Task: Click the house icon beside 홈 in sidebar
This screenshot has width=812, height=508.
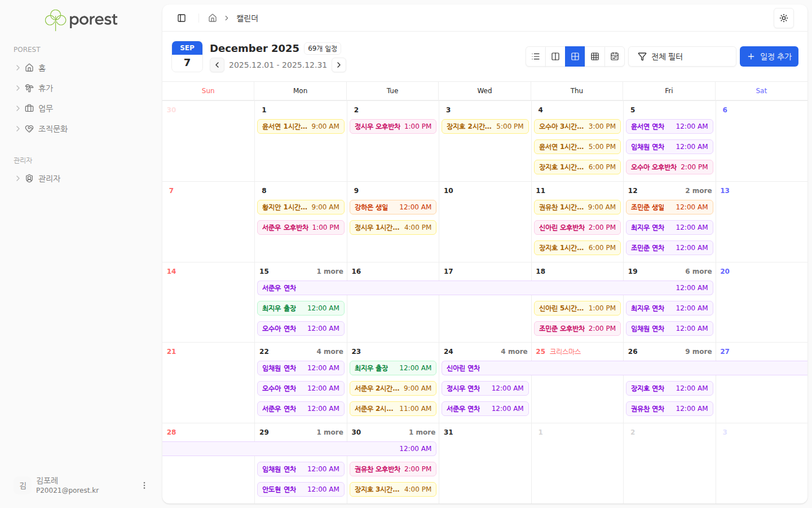Action: 29,68
